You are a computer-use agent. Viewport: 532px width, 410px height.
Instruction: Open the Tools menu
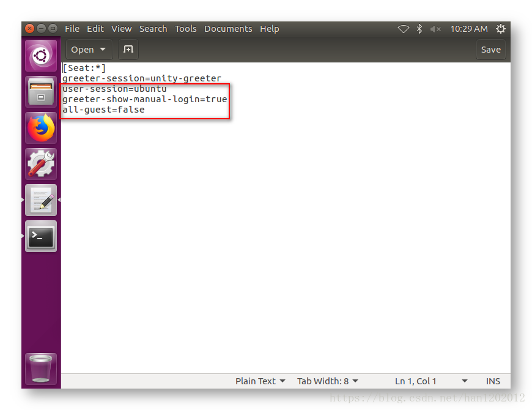tap(186, 29)
